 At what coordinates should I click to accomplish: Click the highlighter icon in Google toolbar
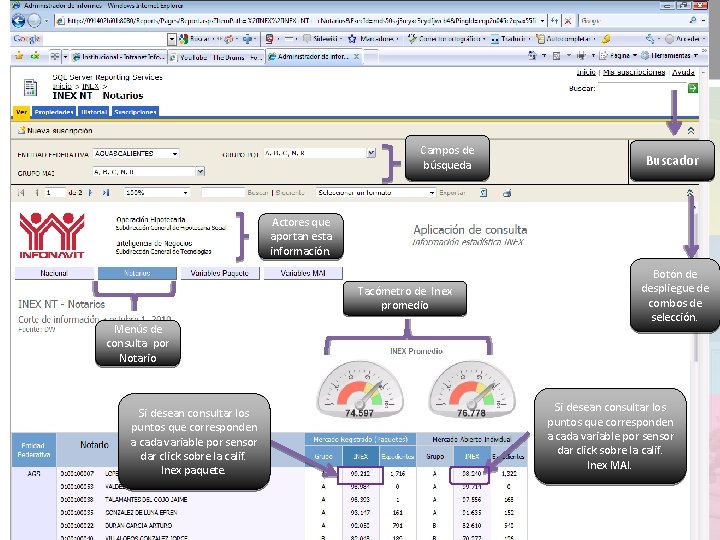click(x=606, y=39)
